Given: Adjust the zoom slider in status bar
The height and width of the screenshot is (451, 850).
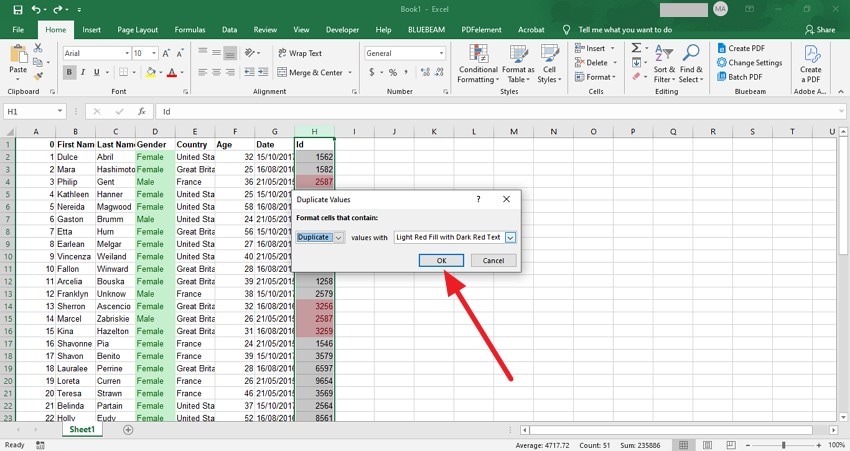Looking at the screenshot, I should [783, 445].
